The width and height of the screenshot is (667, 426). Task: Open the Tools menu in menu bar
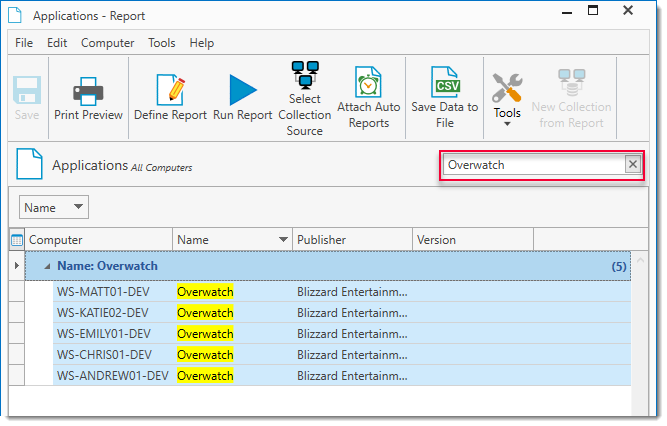tap(162, 43)
